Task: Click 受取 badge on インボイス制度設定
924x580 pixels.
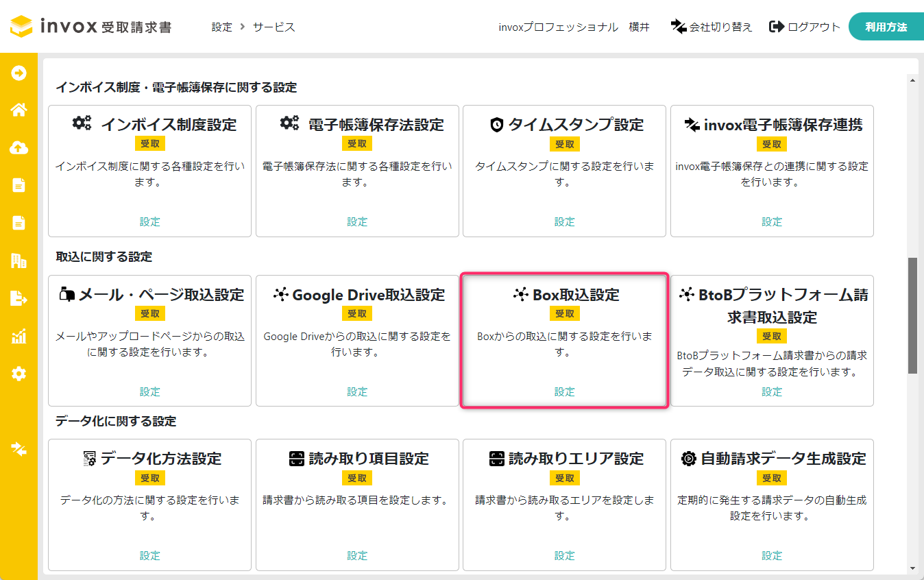Action: pyautogui.click(x=149, y=143)
